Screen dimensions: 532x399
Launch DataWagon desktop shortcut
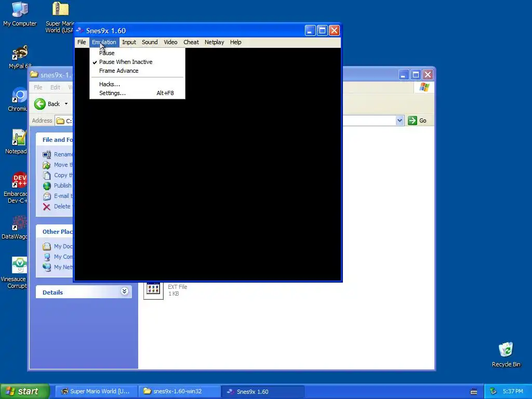tap(16, 228)
